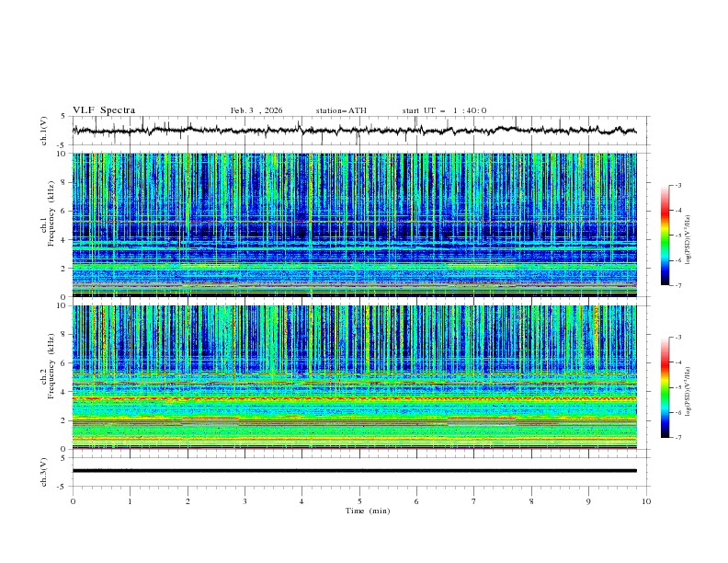Pick the ch.1 PSD color bar
Image resolution: width=728 pixels, height=563 pixels.
coord(665,235)
